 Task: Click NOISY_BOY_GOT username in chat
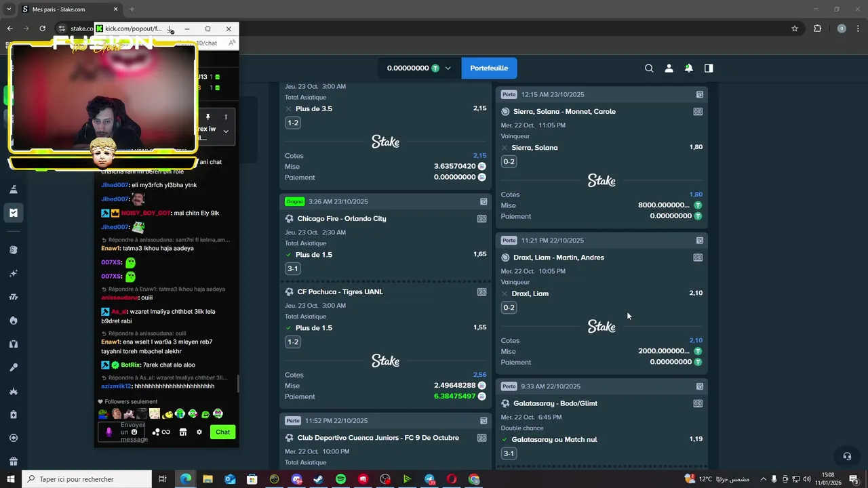145,213
